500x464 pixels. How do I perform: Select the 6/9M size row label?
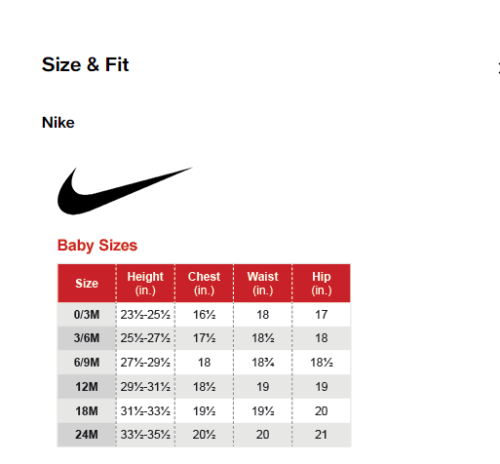[87, 362]
